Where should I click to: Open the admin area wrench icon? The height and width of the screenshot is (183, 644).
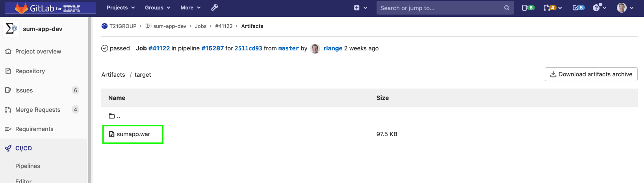(x=215, y=7)
